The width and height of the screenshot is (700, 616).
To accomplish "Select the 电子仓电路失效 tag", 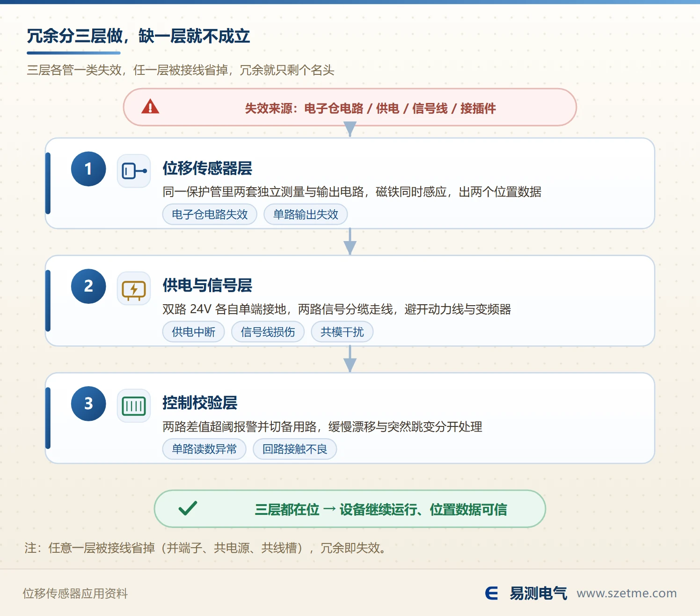I will coord(210,214).
